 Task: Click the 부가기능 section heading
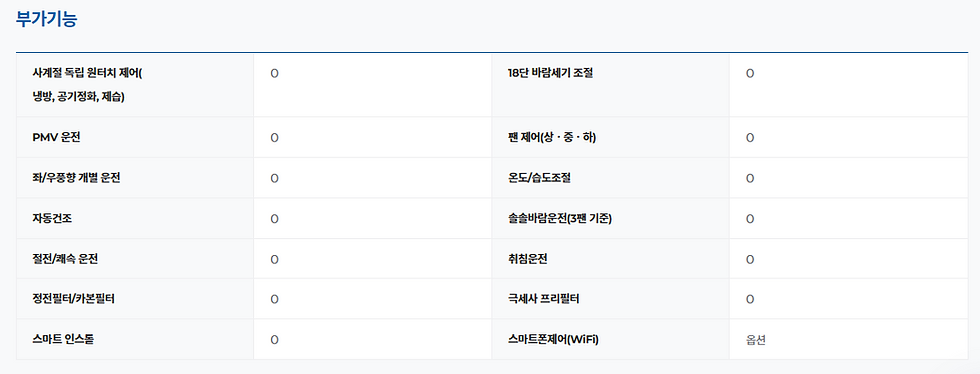click(x=46, y=19)
